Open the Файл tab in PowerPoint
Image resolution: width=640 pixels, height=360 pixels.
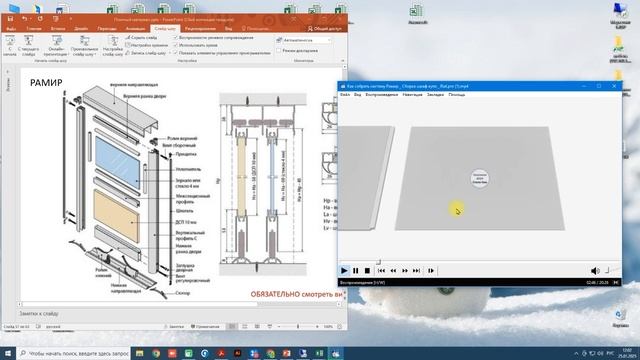(x=11, y=29)
